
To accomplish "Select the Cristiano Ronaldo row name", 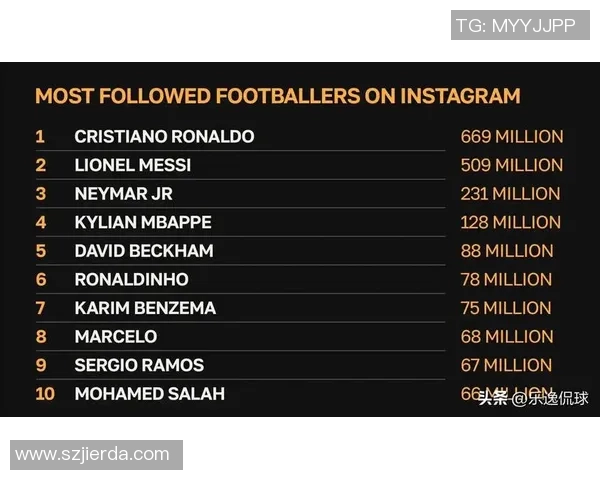I will (x=164, y=136).
